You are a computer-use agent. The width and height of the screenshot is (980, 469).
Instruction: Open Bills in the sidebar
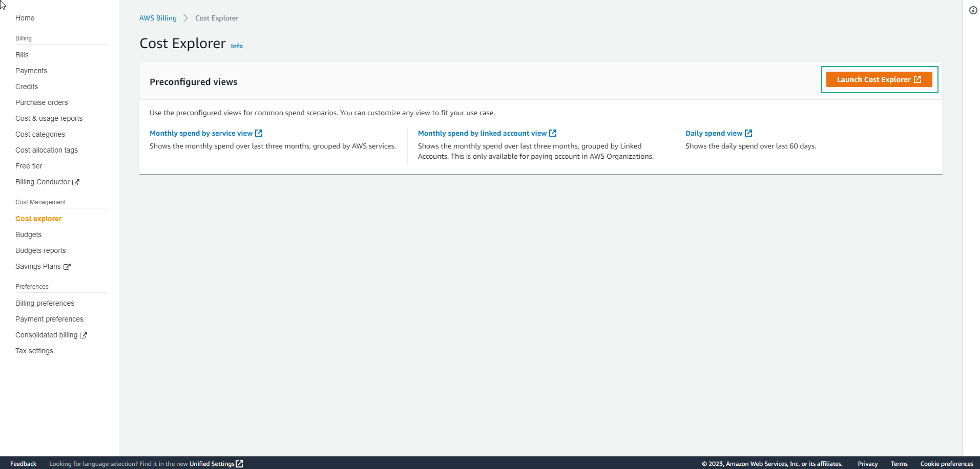click(x=22, y=55)
